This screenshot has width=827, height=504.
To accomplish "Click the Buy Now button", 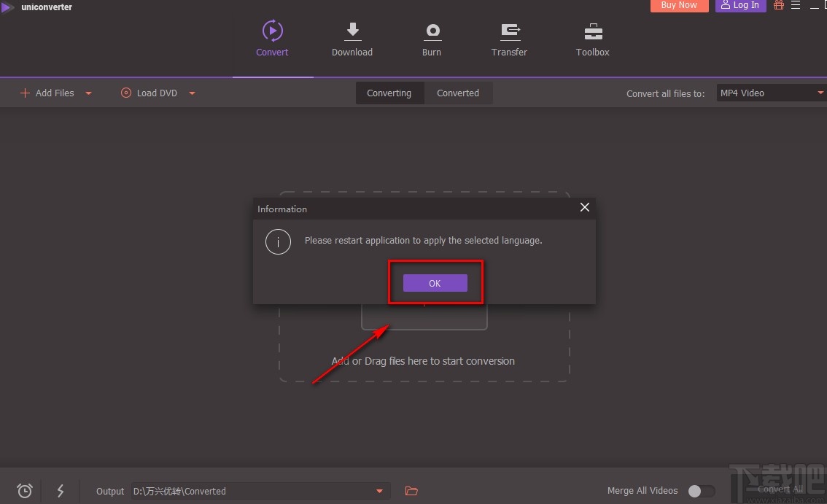I will pos(679,5).
